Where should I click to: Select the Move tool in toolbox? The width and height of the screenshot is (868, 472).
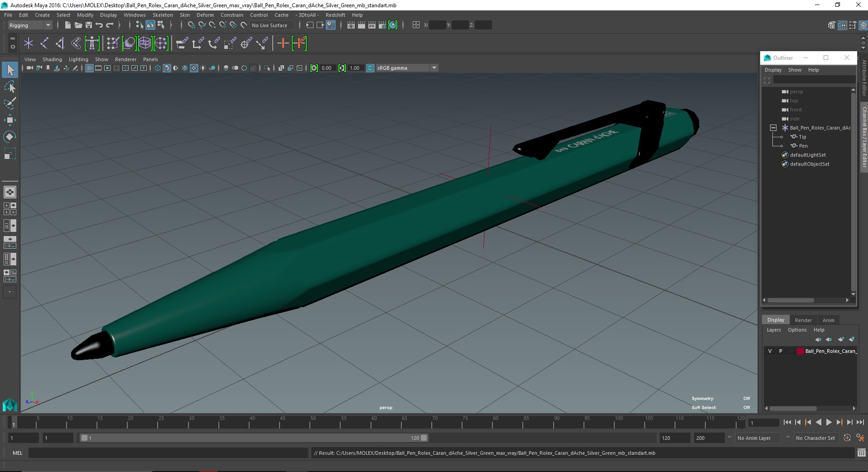[x=10, y=120]
